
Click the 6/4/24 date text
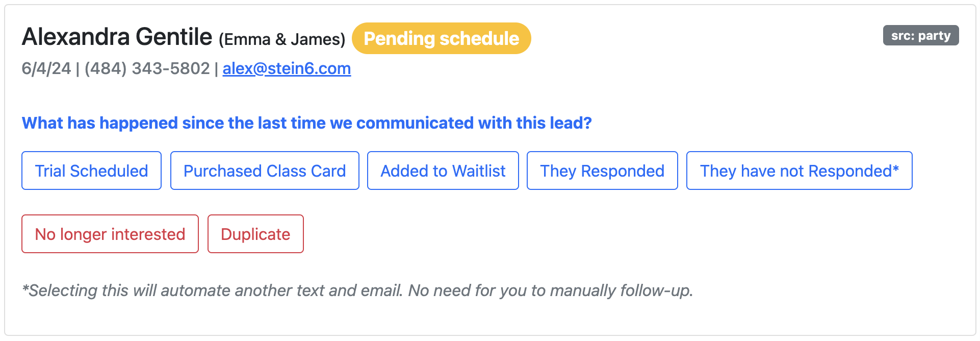tap(46, 68)
